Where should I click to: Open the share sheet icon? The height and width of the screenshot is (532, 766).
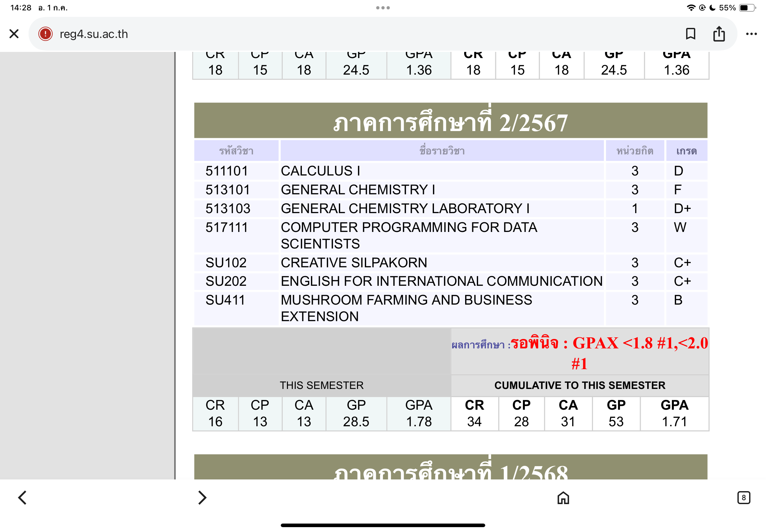coord(719,34)
